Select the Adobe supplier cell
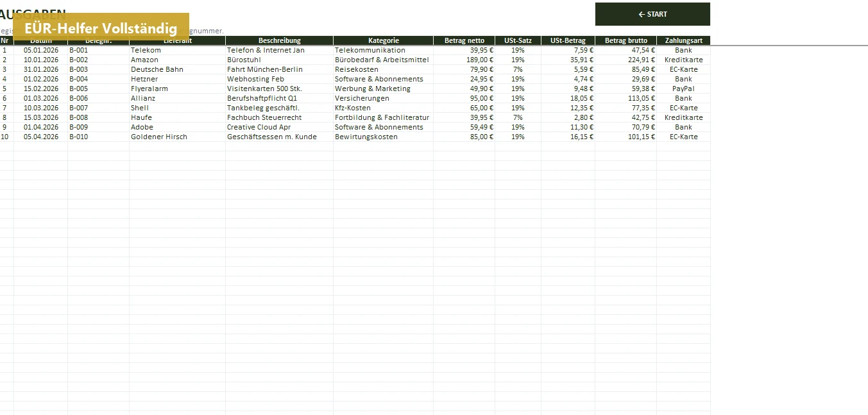 coord(177,127)
